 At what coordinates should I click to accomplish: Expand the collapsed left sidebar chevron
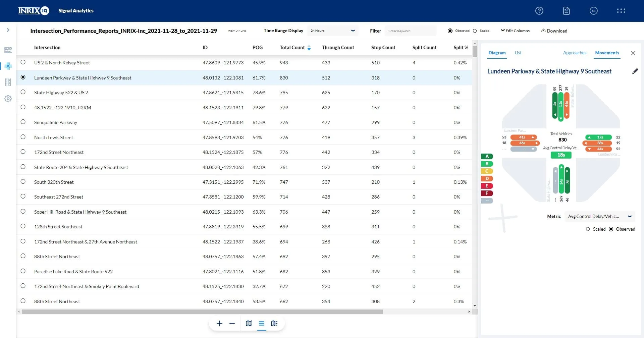coord(8,30)
